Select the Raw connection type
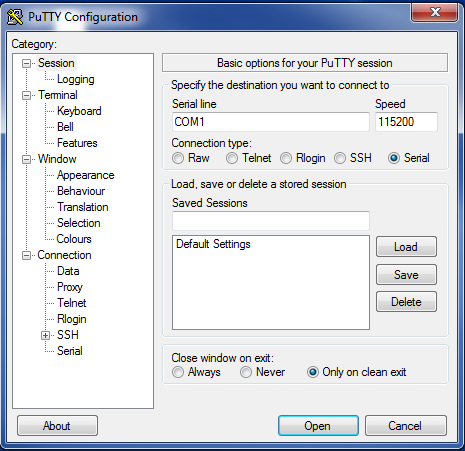This screenshot has height=451, width=465. pos(178,158)
